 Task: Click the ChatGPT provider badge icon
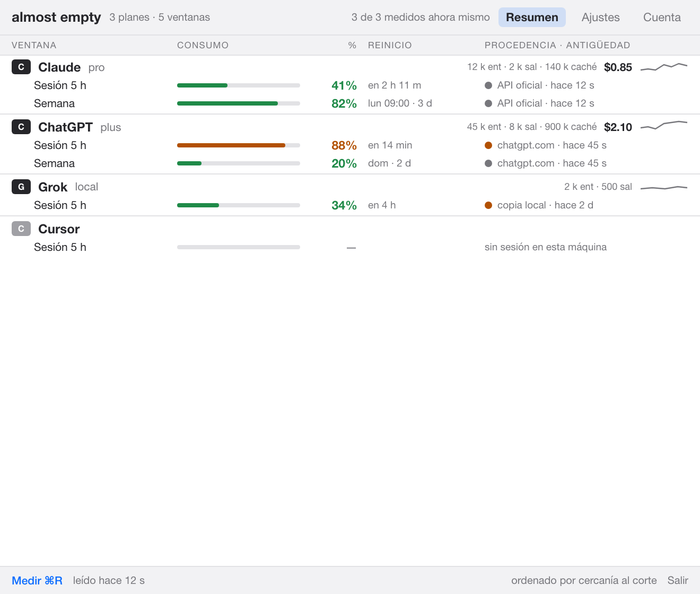pos(21,127)
